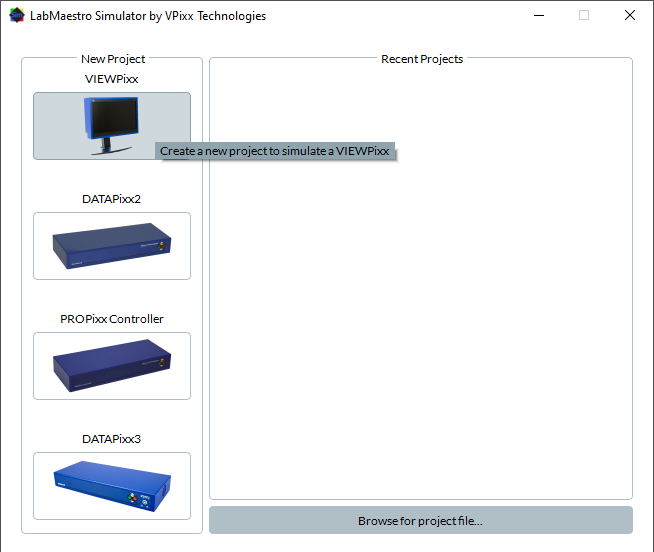Click the Recent Projects group heading
This screenshot has width=654, height=552.
click(x=422, y=59)
